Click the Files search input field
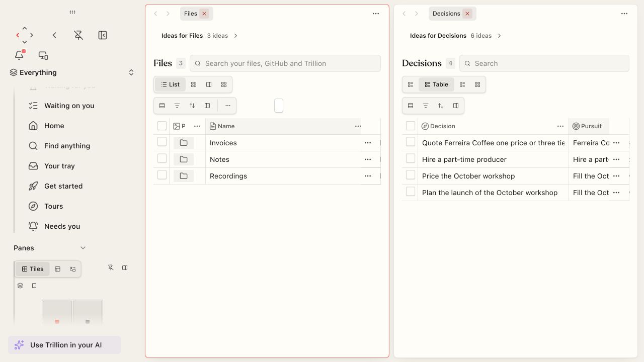The width and height of the screenshot is (644, 362). (x=285, y=63)
